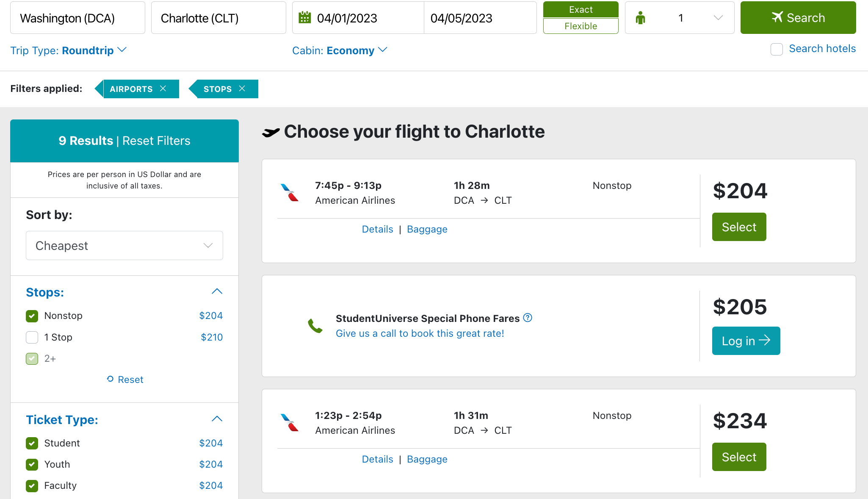Click the traveler person icon
The width and height of the screenshot is (868, 499).
pos(640,18)
